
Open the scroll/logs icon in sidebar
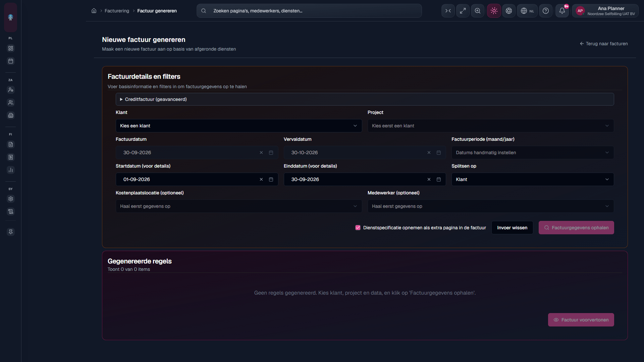[x=11, y=212]
